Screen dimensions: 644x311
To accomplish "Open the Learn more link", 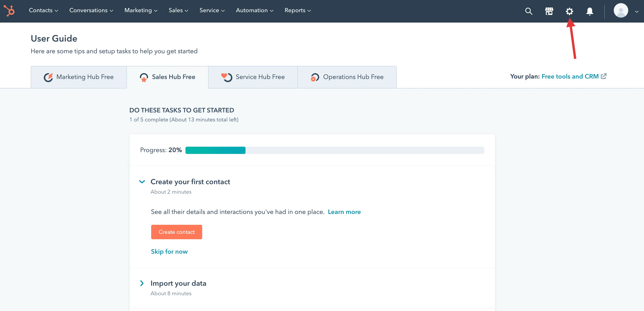I will coord(344,212).
